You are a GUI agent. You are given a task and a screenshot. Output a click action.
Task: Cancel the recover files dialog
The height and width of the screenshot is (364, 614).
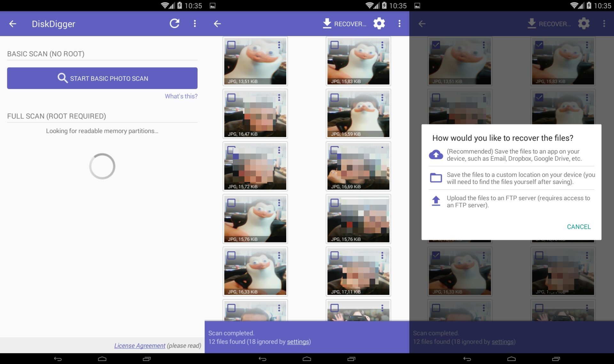pyautogui.click(x=579, y=227)
